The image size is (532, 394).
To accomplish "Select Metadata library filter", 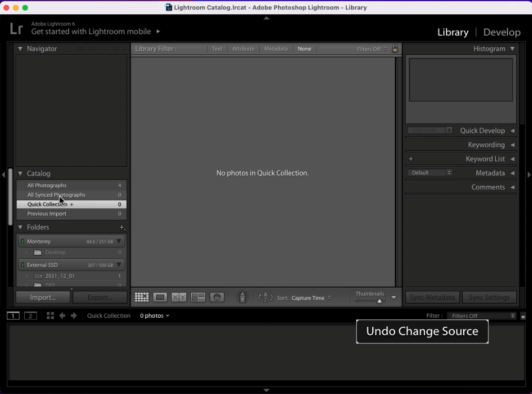I will point(276,49).
